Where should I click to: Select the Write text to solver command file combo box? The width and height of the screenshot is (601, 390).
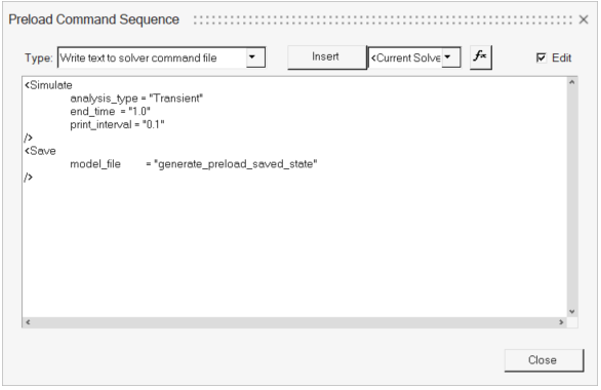pos(161,57)
